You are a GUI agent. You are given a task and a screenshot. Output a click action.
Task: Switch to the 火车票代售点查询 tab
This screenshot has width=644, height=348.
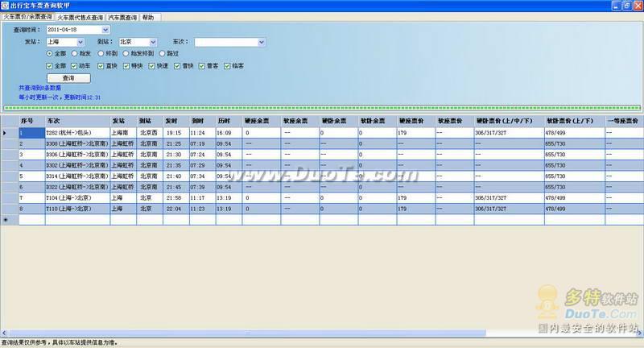pyautogui.click(x=80, y=16)
